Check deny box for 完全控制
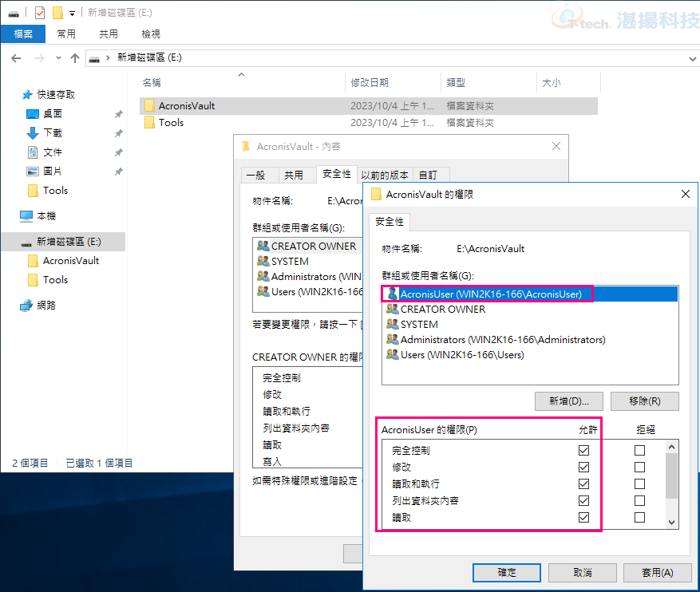The image size is (700, 592). (639, 451)
